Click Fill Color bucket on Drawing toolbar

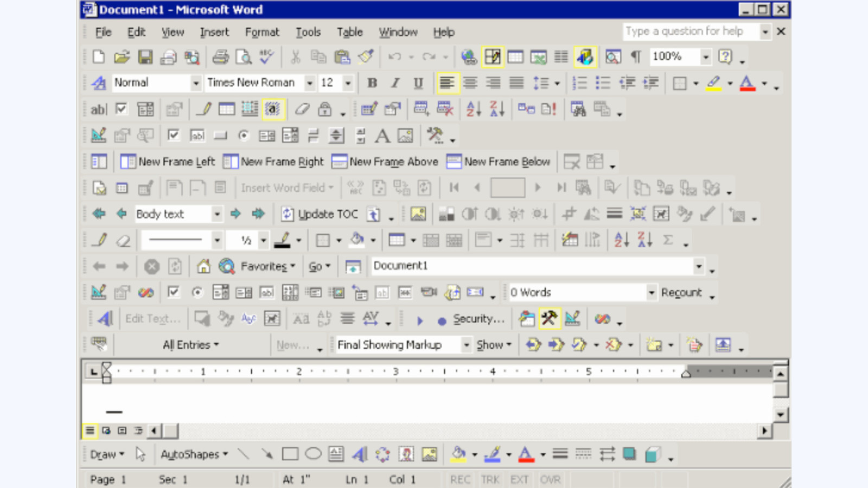(458, 454)
